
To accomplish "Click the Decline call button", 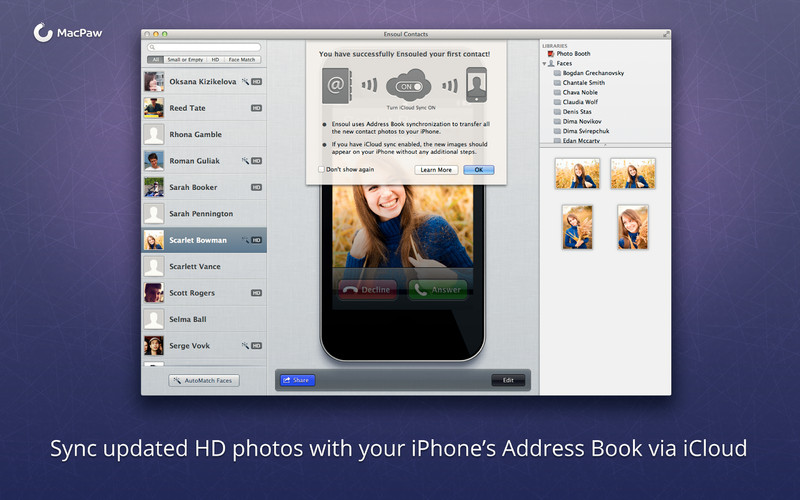I will pyautogui.click(x=367, y=290).
